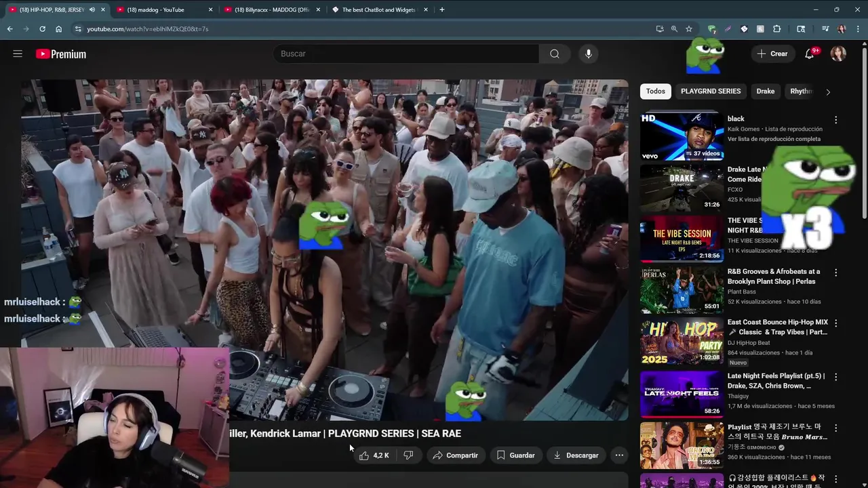Click the main video player
Image resolution: width=868 pixels, height=488 pixels.
(x=324, y=249)
